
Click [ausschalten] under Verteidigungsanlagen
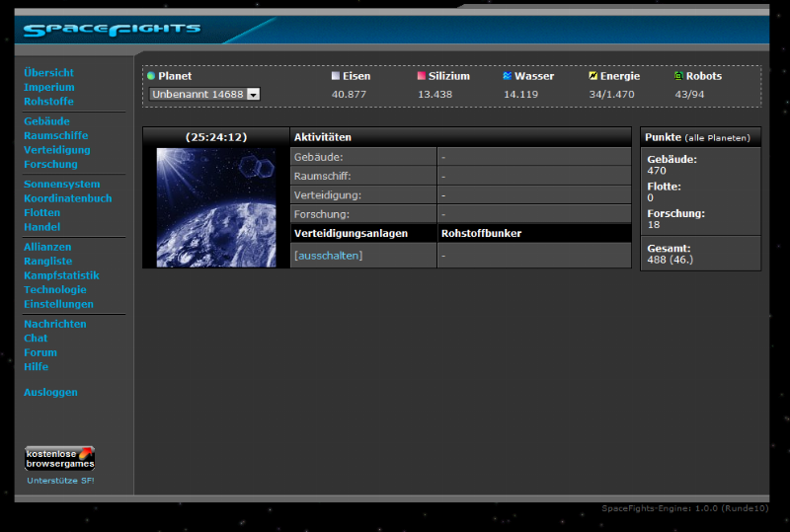(x=329, y=256)
